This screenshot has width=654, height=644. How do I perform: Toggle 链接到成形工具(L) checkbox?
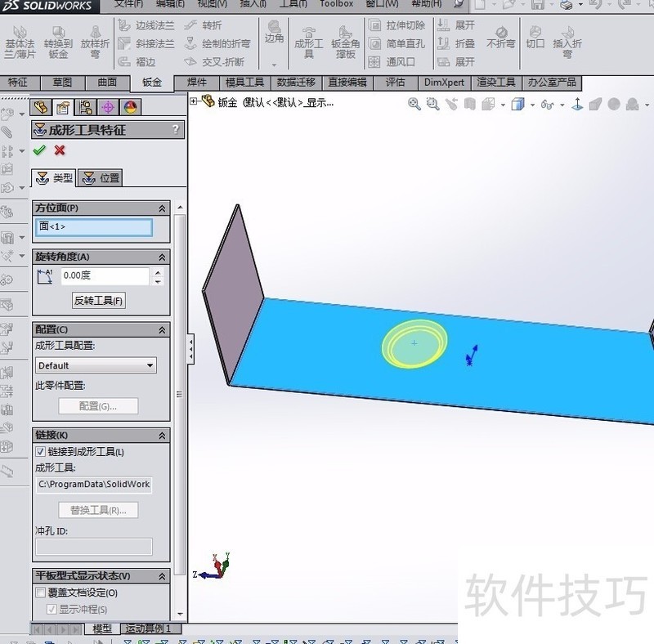pyautogui.click(x=40, y=452)
